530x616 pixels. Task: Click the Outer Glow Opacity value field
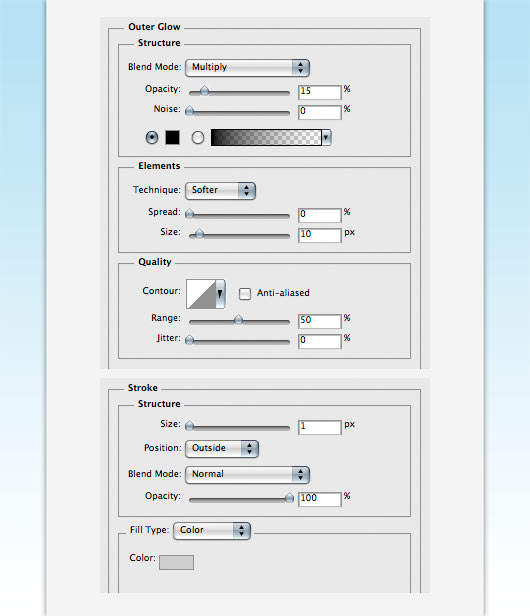[319, 92]
